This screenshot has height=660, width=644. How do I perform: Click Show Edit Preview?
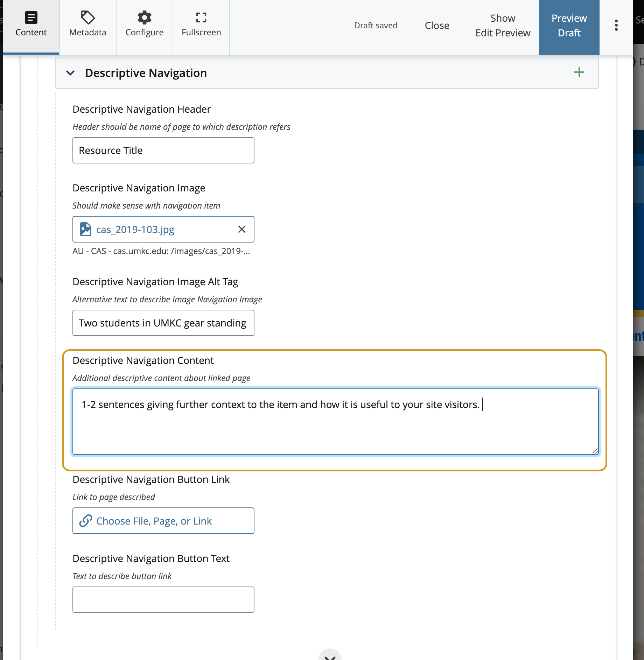(x=503, y=26)
